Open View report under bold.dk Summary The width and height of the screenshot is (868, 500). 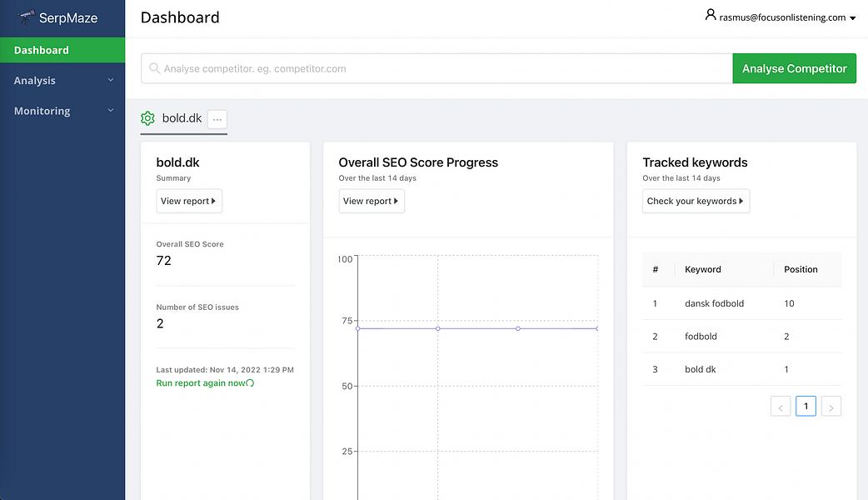(189, 201)
